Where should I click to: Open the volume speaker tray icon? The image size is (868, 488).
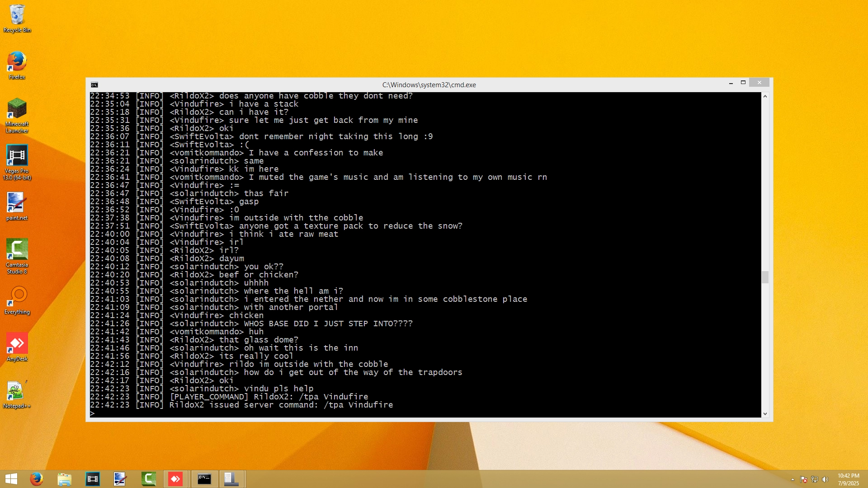(x=826, y=479)
